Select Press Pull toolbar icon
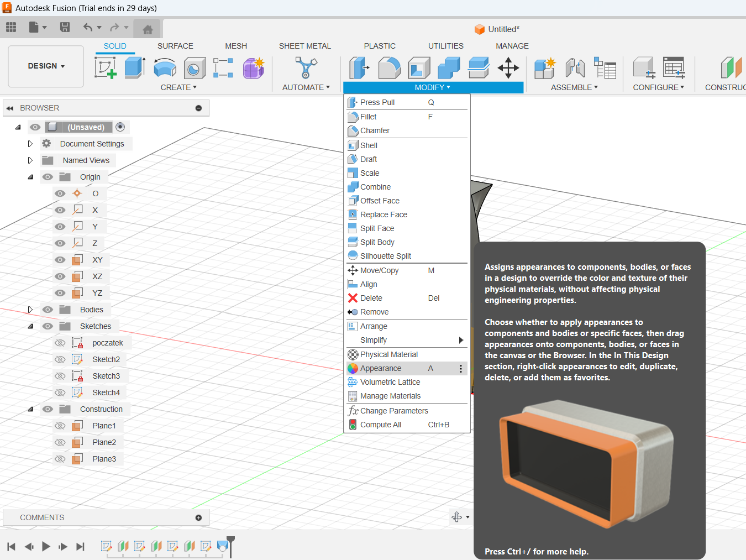 point(359,68)
